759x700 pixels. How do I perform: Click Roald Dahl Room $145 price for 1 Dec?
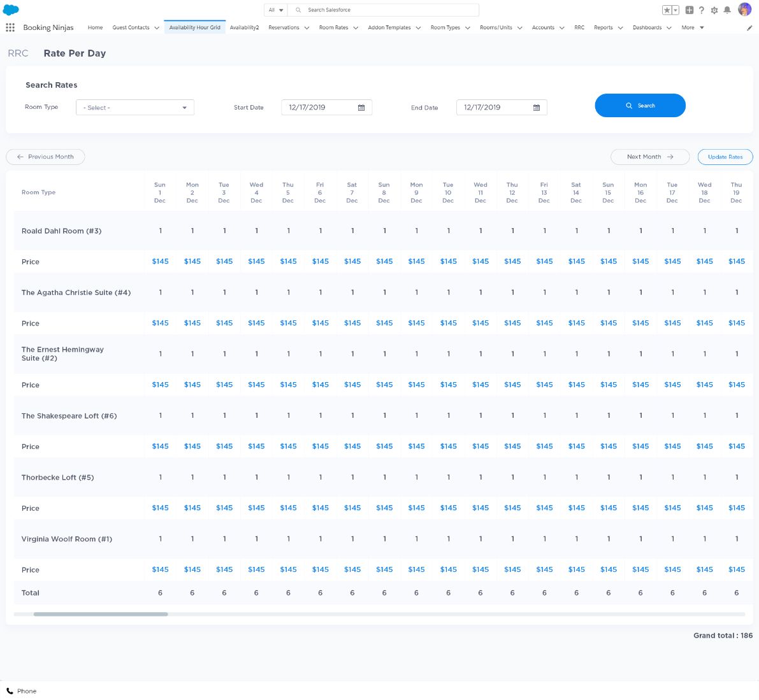tap(160, 261)
